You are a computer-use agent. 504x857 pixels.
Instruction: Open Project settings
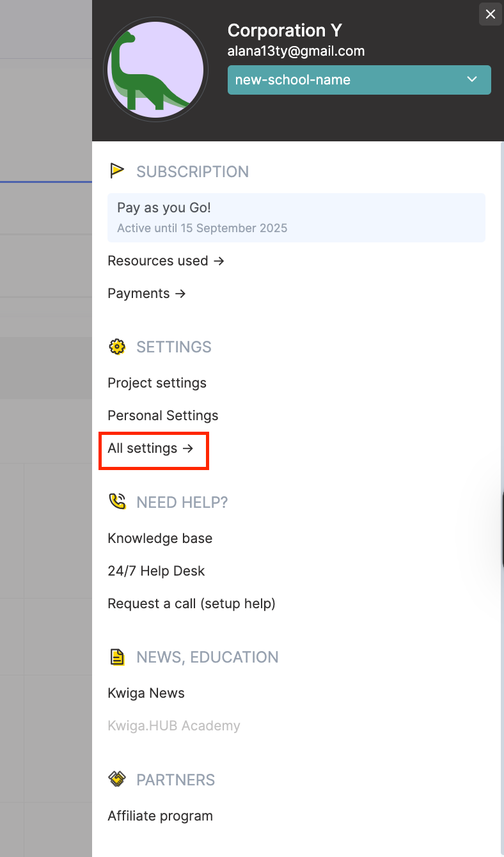[x=157, y=383]
